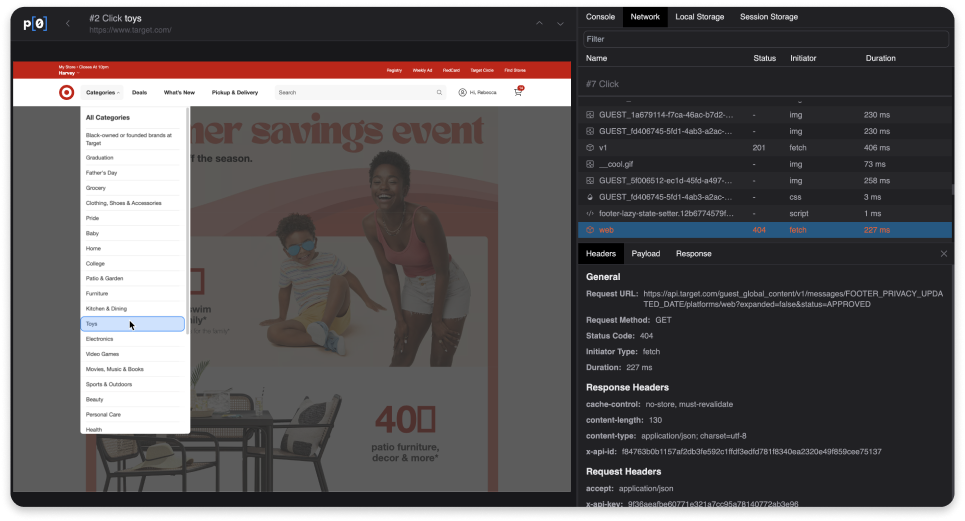Click the account avatar icon beside Hi, Rebecca
Viewport: 965px width, 521px height.
[462, 92]
